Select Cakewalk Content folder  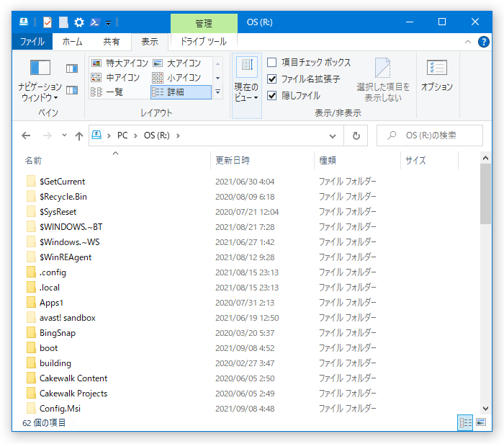coord(73,378)
